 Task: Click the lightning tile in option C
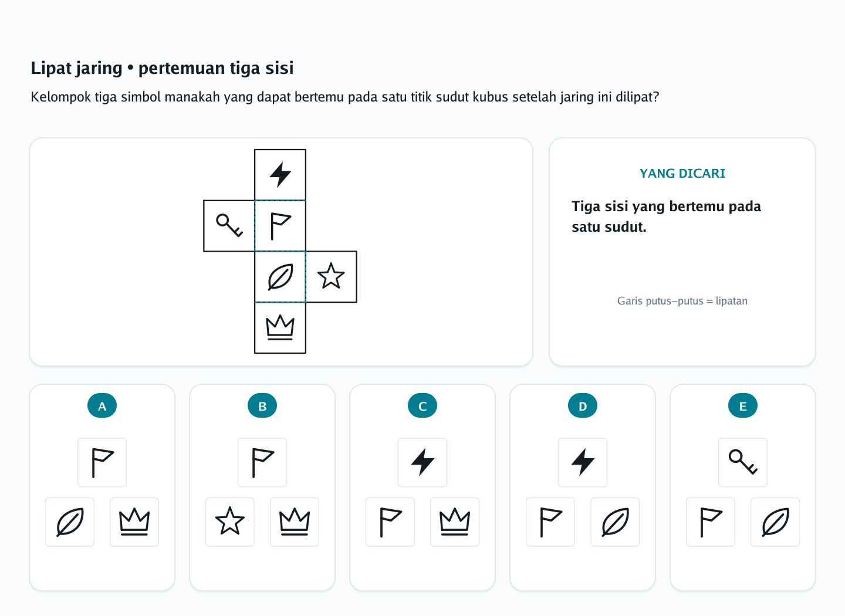click(422, 462)
